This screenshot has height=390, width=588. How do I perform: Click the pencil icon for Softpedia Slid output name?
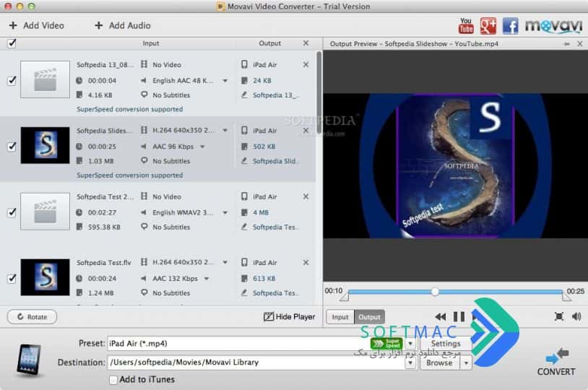coord(244,161)
